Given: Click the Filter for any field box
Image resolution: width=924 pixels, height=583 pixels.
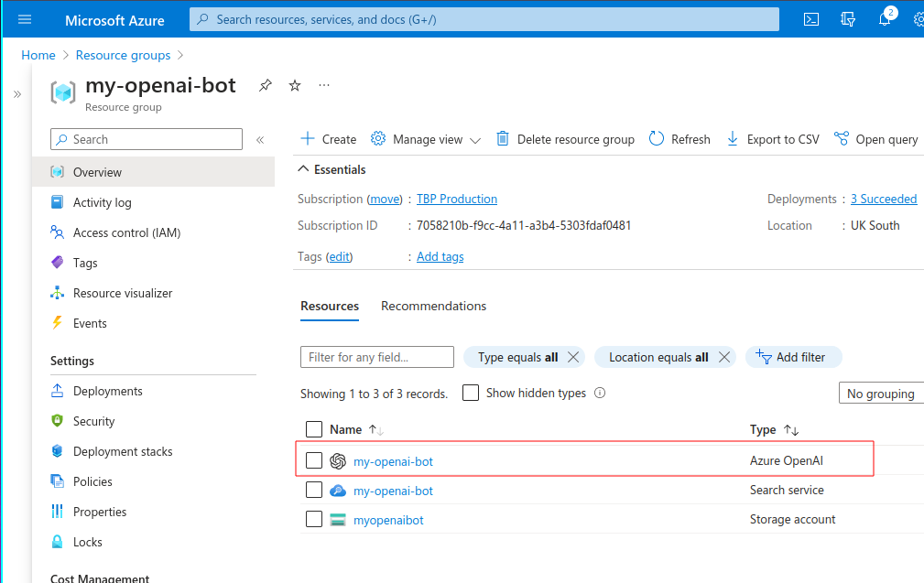Looking at the screenshot, I should point(377,357).
